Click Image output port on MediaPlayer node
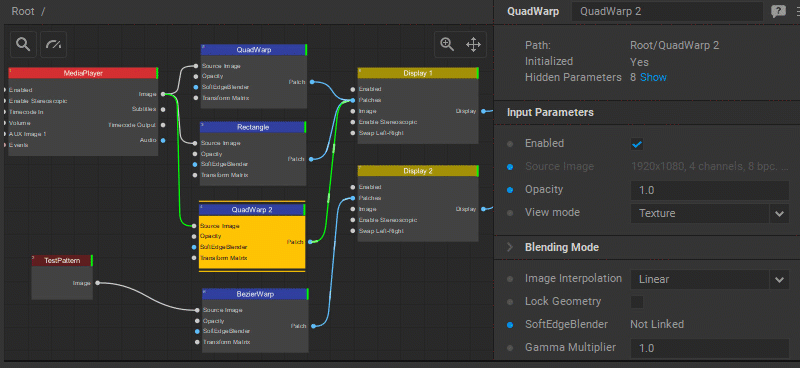This screenshot has height=368, width=800. [x=162, y=94]
